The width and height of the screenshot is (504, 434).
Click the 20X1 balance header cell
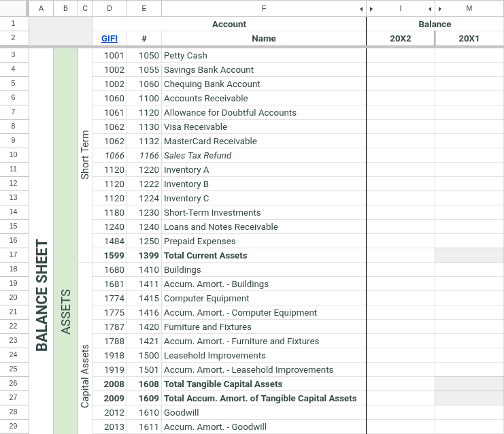pyautogui.click(x=469, y=39)
